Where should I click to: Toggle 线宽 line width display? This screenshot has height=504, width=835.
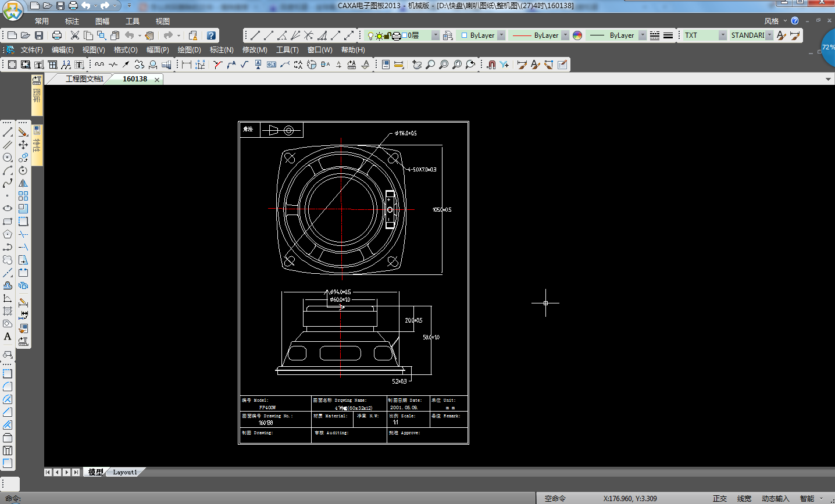click(x=744, y=498)
